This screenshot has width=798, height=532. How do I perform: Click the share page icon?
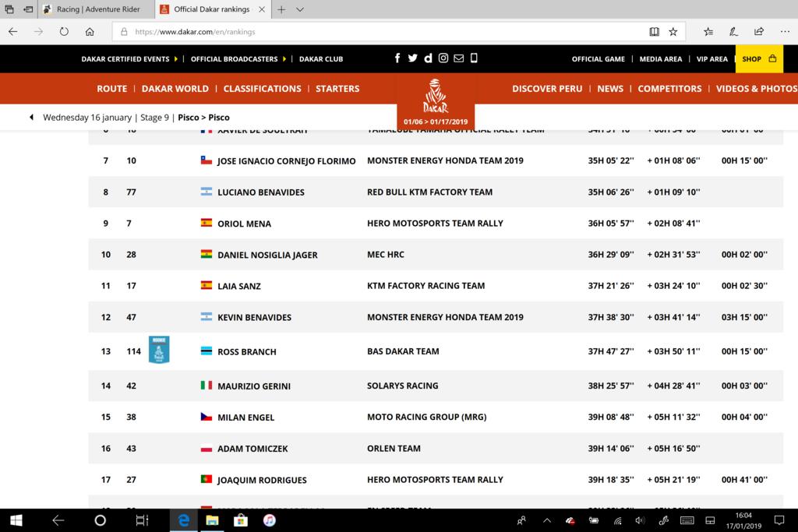[759, 31]
